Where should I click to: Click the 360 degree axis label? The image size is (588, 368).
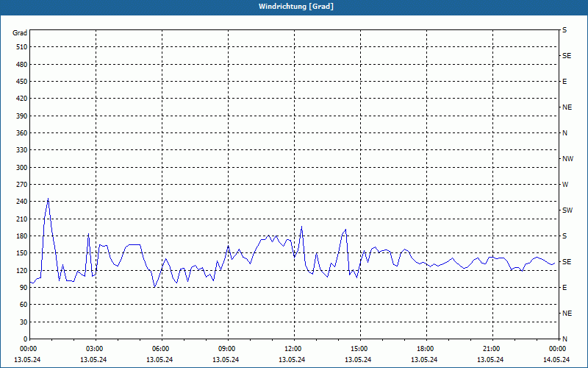pyautogui.click(x=22, y=133)
